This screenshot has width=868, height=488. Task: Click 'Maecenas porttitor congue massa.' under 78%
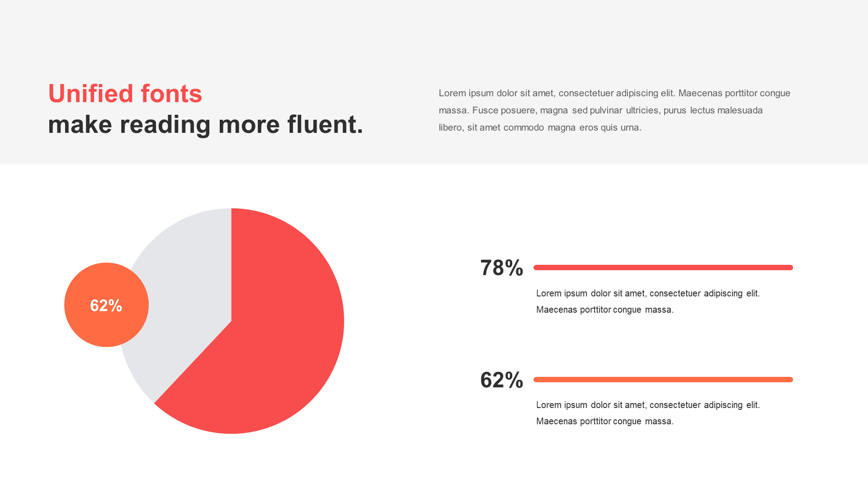(x=605, y=310)
